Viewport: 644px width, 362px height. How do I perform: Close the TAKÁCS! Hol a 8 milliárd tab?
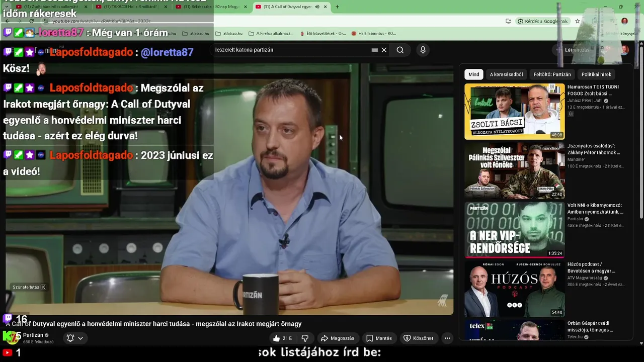166,7
